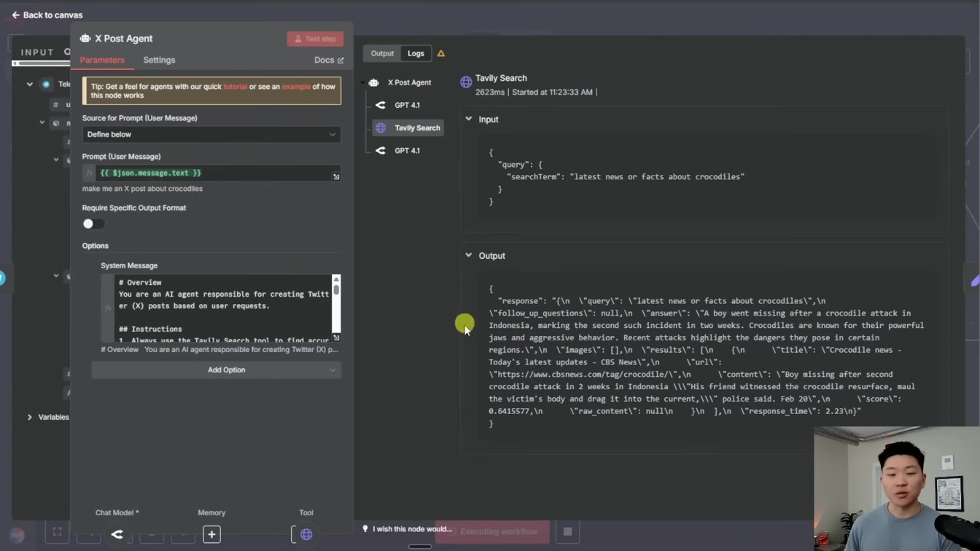Click the fullscreen icon on the canvas toolbar
This screenshot has width=980, height=551.
click(x=57, y=532)
